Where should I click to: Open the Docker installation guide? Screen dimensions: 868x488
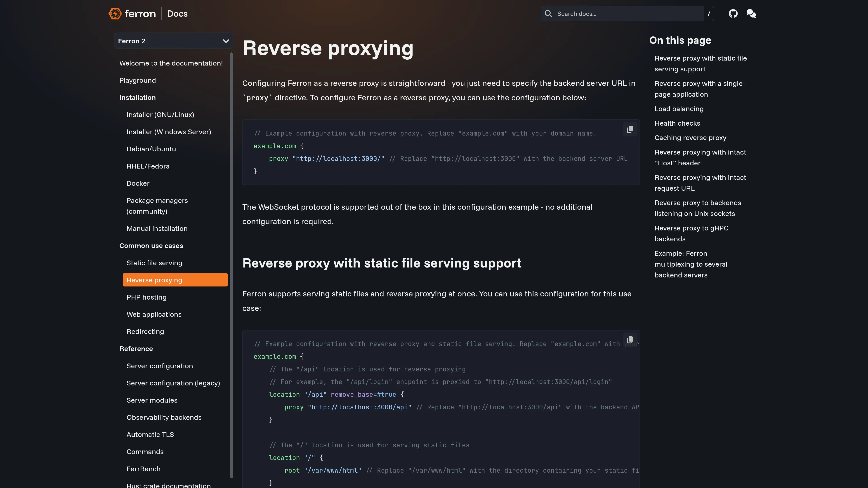tap(138, 183)
